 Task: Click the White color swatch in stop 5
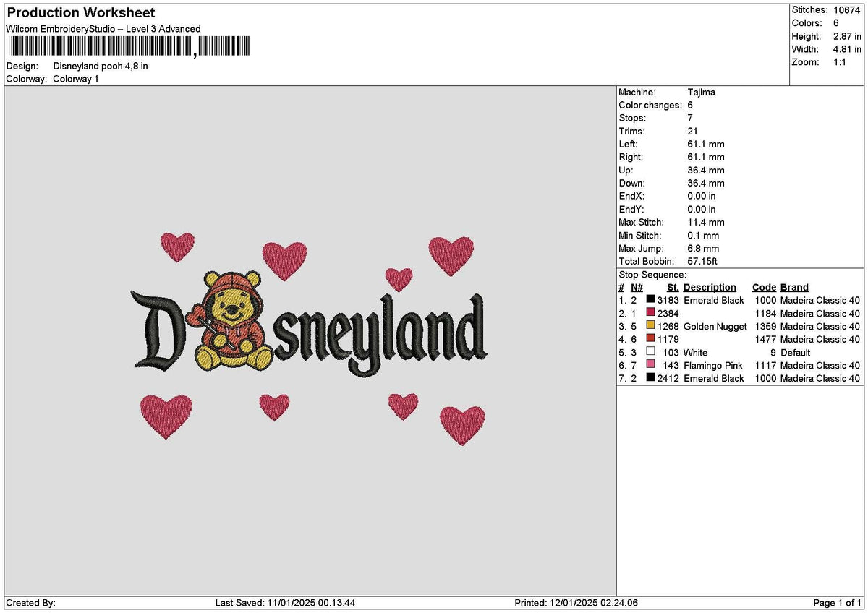coord(651,352)
